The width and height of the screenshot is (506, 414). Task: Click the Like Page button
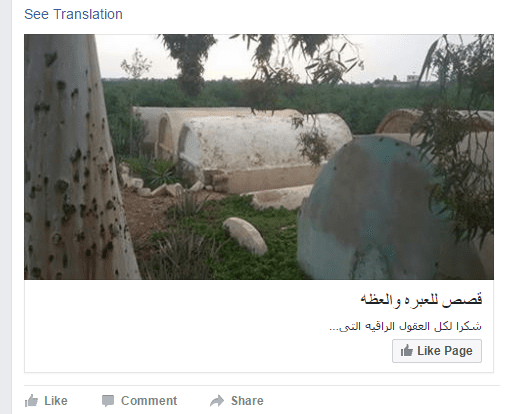[437, 351]
